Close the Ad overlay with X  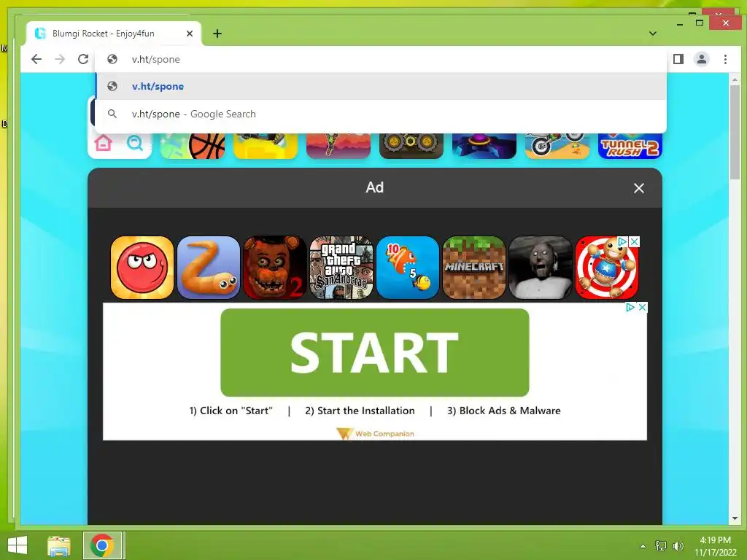click(x=639, y=188)
